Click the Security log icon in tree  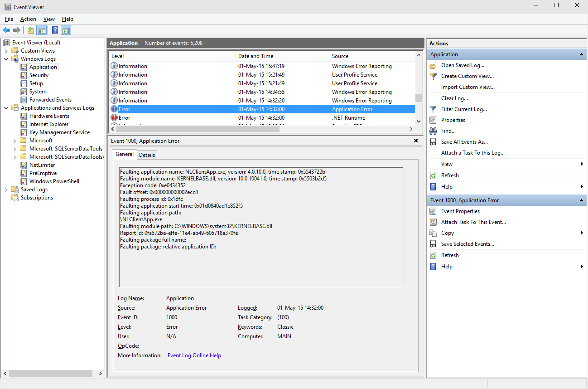click(x=24, y=75)
